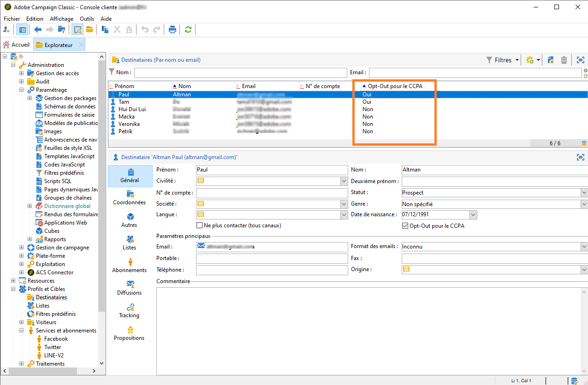The height and width of the screenshot is (385, 588).
Task: Click the back navigation arrow icon
Action: (x=38, y=30)
